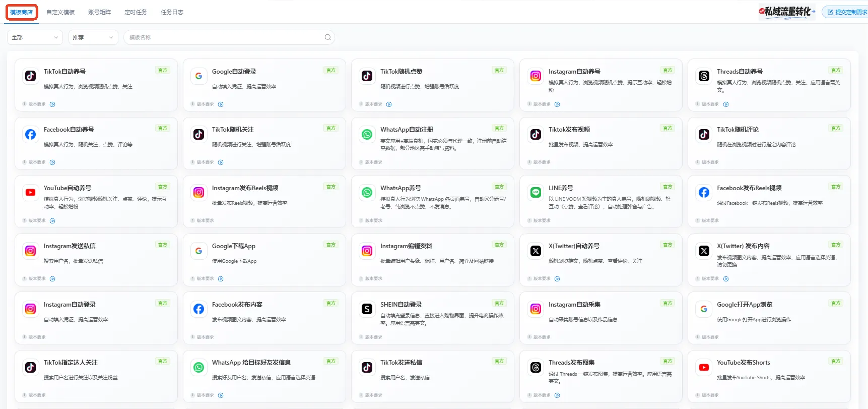The height and width of the screenshot is (409, 868).
Task: Play tutorial video for TikTok随机关注
Action: click(221, 162)
